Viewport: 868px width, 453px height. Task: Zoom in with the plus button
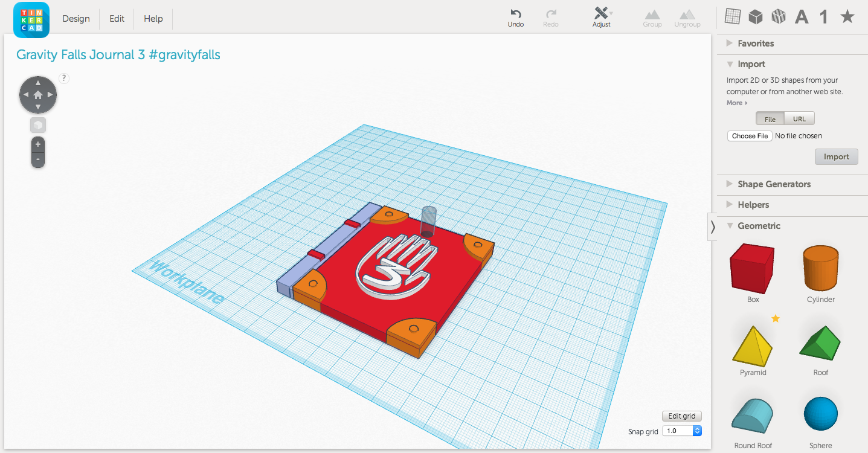pos(38,144)
